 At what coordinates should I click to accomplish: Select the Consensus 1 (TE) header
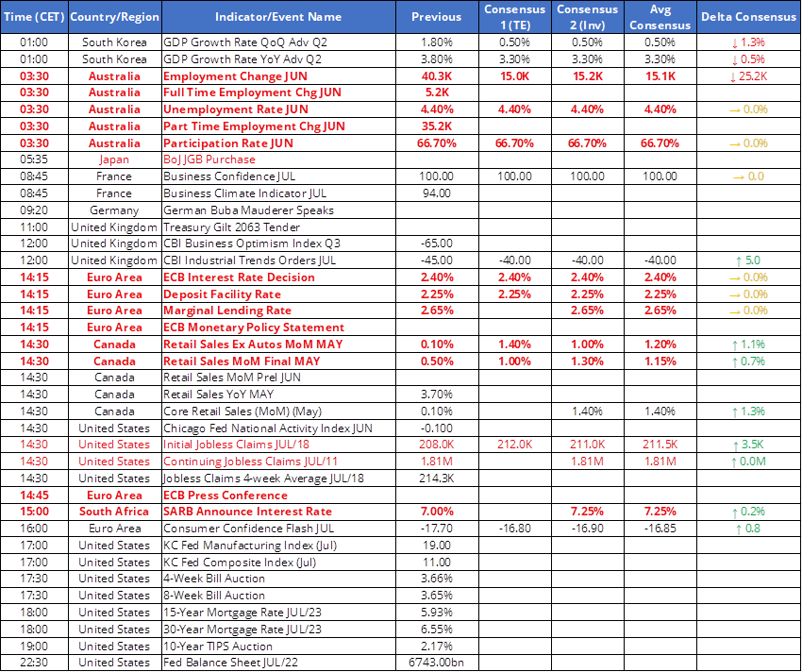click(x=514, y=17)
